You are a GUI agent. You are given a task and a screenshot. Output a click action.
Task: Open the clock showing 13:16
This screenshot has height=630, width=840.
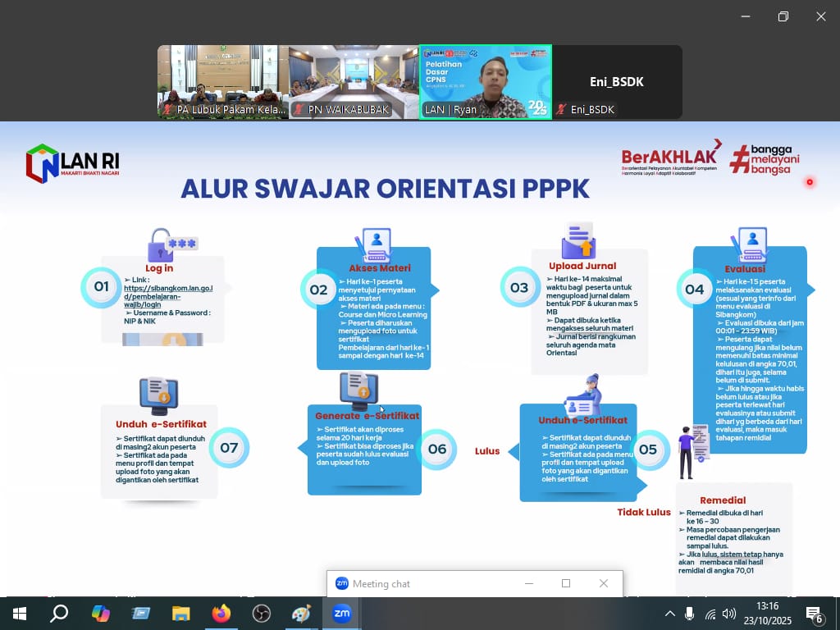(x=767, y=613)
